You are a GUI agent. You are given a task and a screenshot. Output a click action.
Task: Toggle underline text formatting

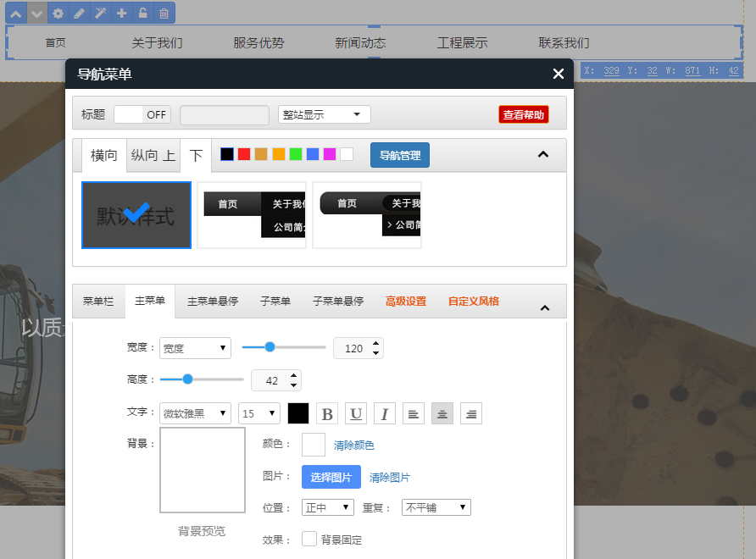356,413
